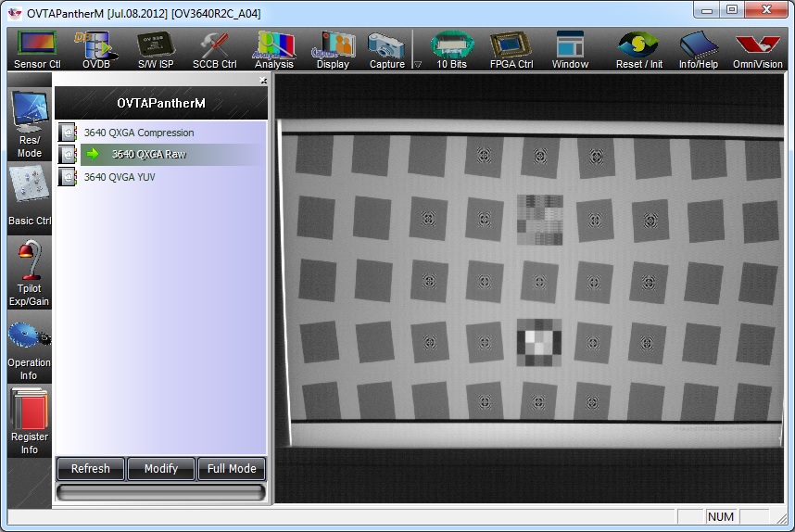The height and width of the screenshot is (532, 795).
Task: Click the application icon in title bar
Action: tap(15, 13)
